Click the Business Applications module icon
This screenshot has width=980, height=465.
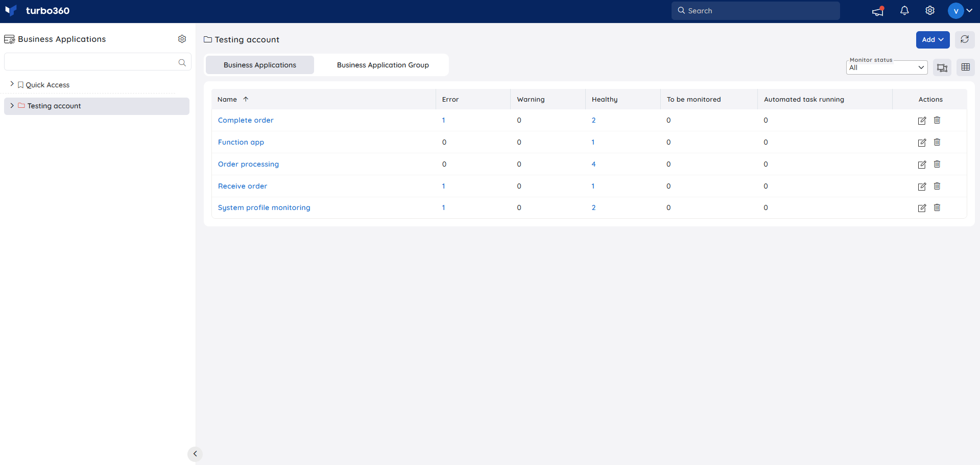pyautogui.click(x=9, y=39)
